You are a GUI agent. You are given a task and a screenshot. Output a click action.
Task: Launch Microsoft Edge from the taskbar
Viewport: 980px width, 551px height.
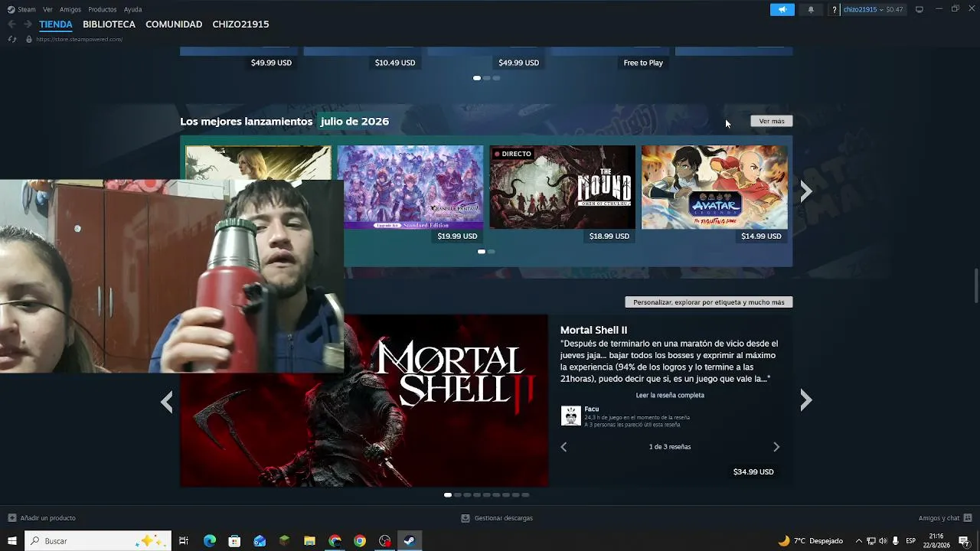click(210, 541)
